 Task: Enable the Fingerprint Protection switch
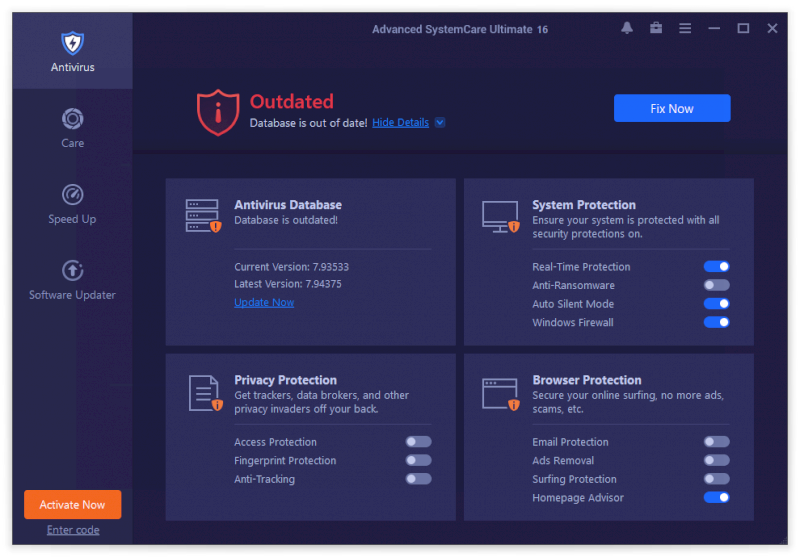point(418,461)
